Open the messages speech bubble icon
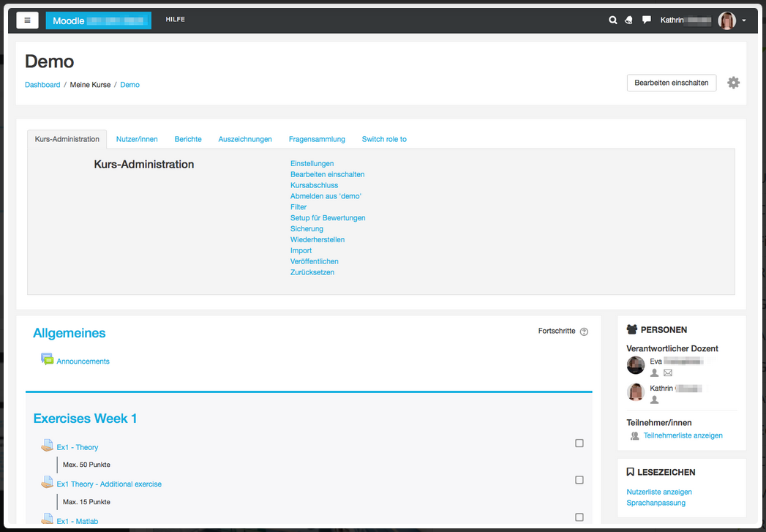 coord(647,20)
